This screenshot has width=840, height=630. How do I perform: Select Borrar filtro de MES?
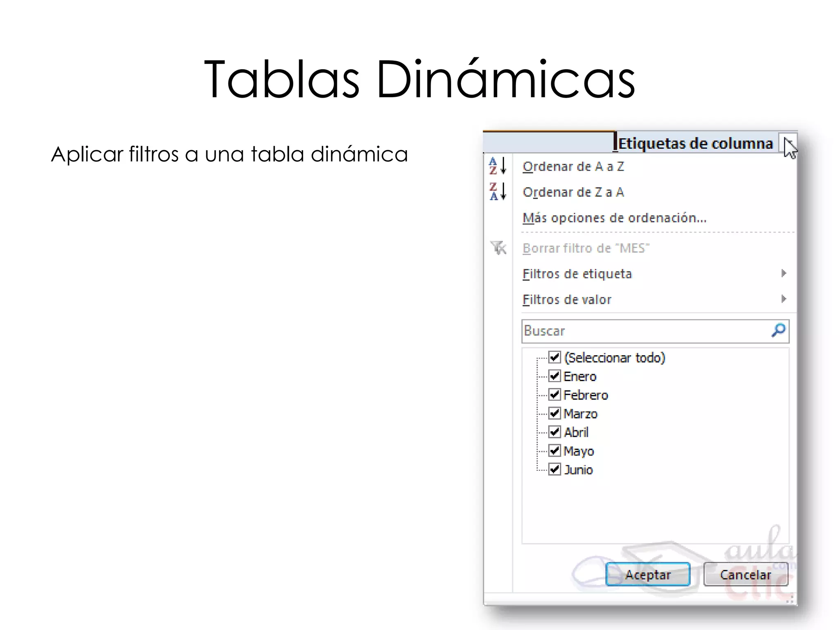(586, 248)
